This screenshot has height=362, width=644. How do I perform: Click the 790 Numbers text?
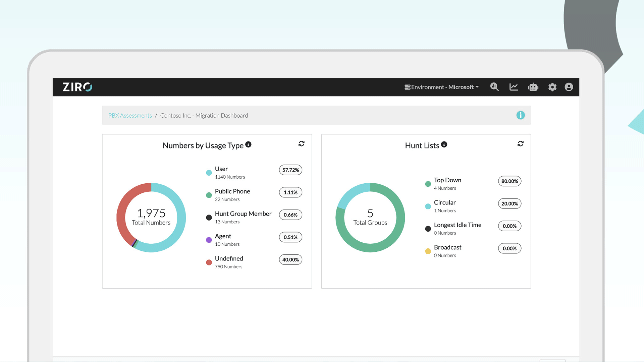tap(229, 267)
